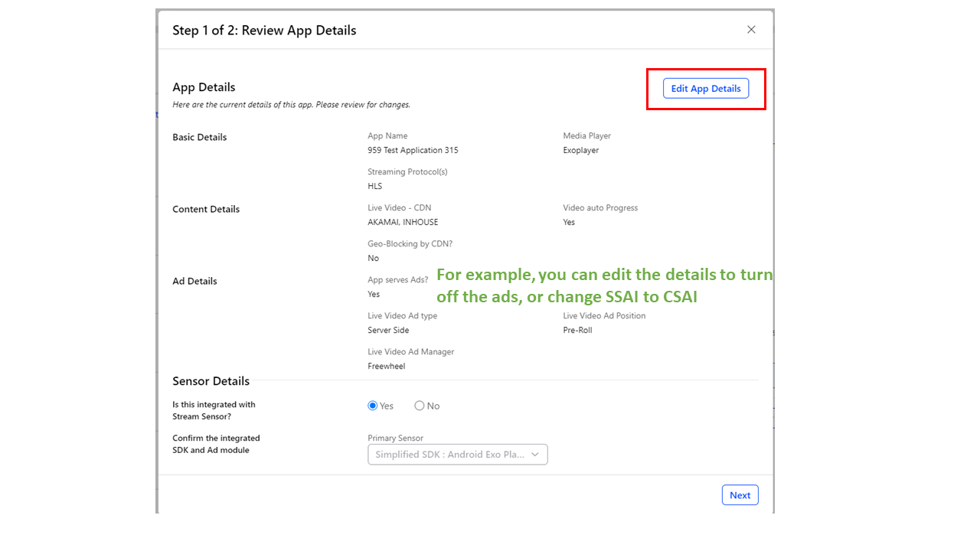Viewport: 980px width, 551px height.
Task: Click the Edit App Details button
Action: 705,89
